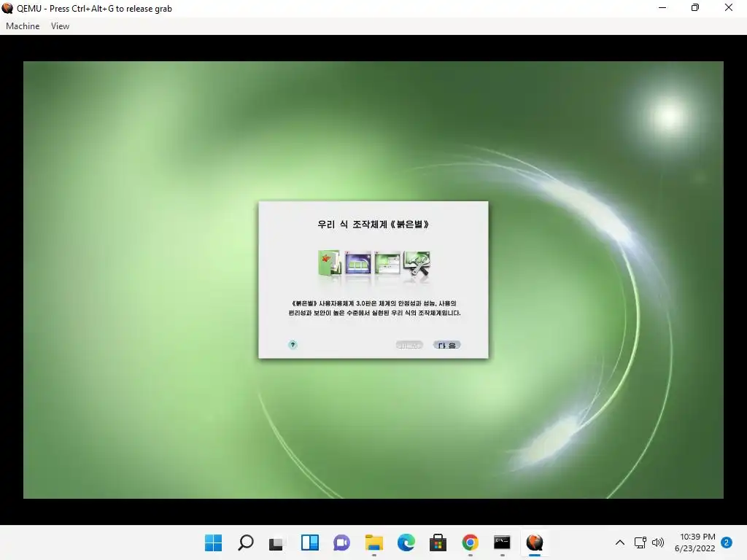Screen dimensions: 747x560
Task: Click the QEMU taskbar icon
Action: click(x=535, y=542)
